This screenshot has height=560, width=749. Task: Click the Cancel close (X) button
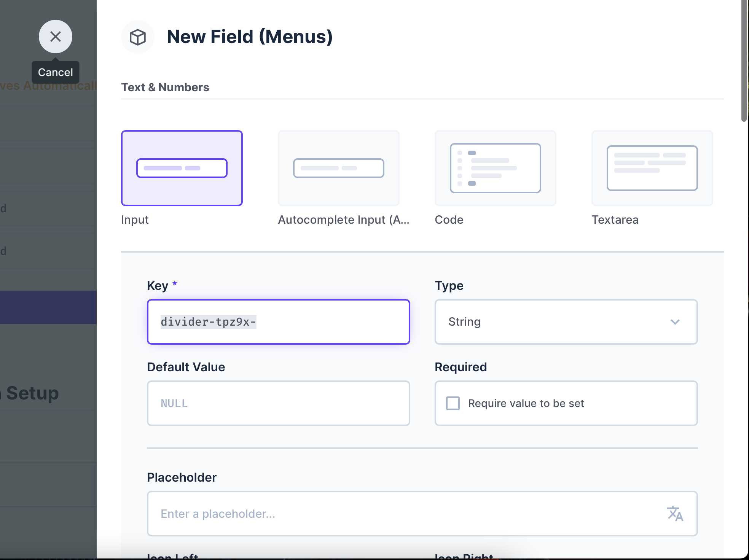pyautogui.click(x=56, y=37)
